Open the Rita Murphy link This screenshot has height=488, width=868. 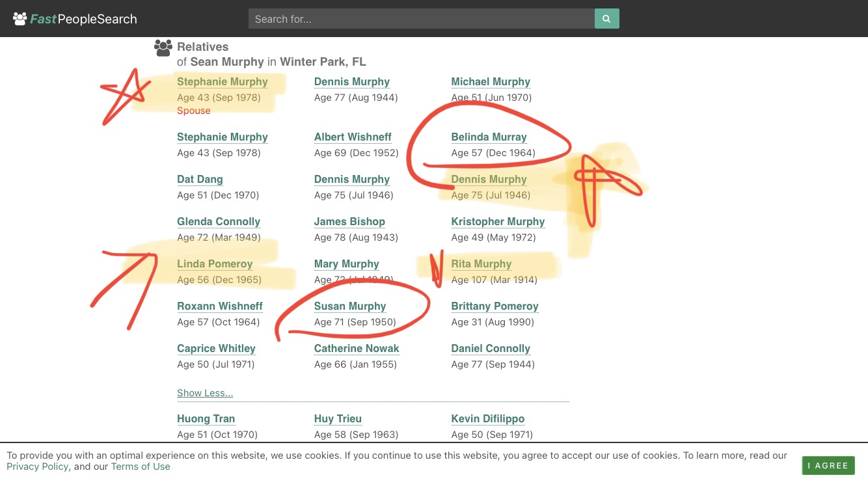[481, 264]
